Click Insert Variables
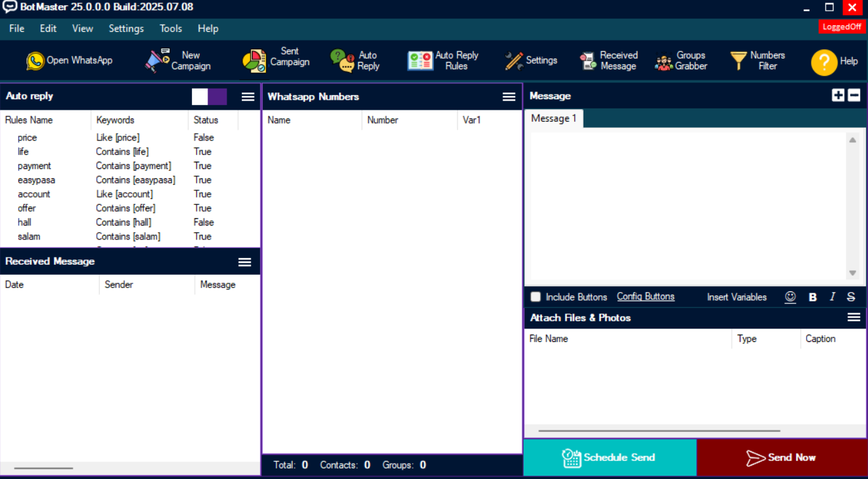 click(736, 297)
